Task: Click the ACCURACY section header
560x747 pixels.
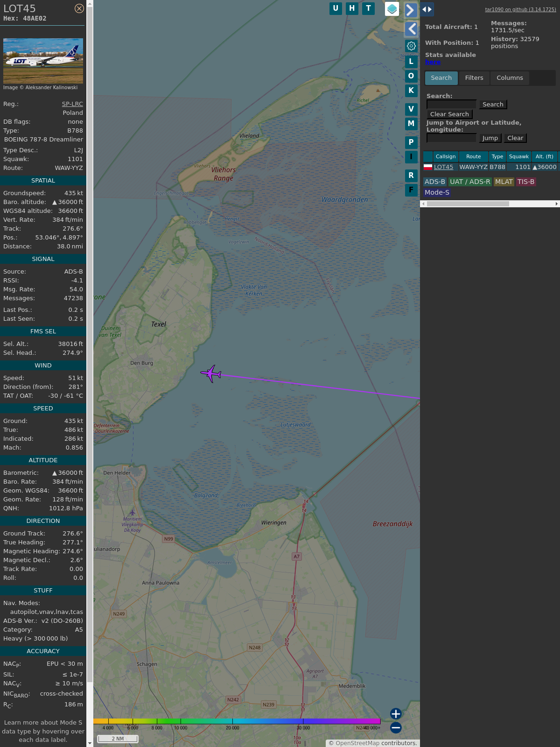Action: pyautogui.click(x=43, y=651)
